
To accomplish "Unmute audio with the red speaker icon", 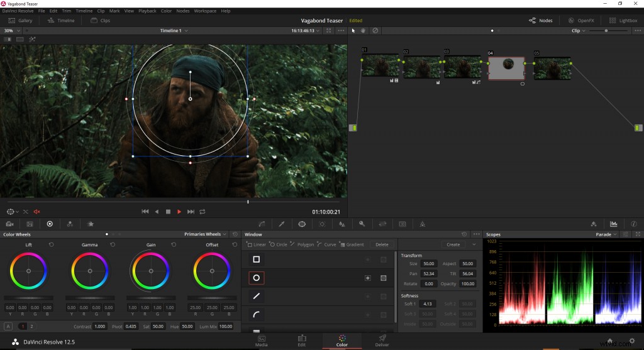I will 36,212.
